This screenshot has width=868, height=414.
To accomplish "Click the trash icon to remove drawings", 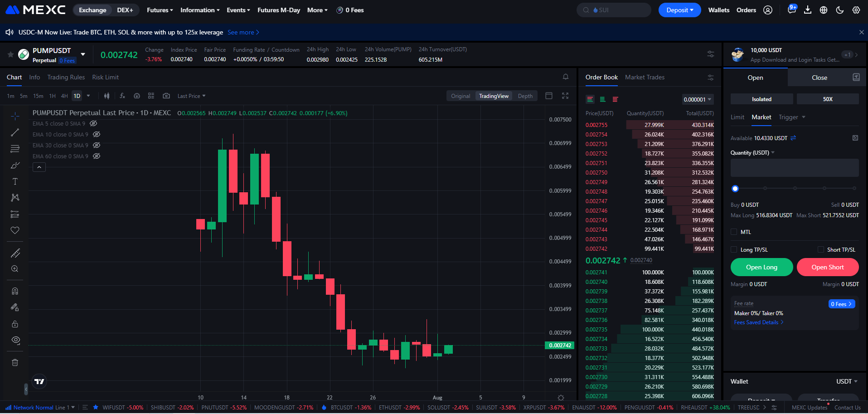I will click(15, 362).
